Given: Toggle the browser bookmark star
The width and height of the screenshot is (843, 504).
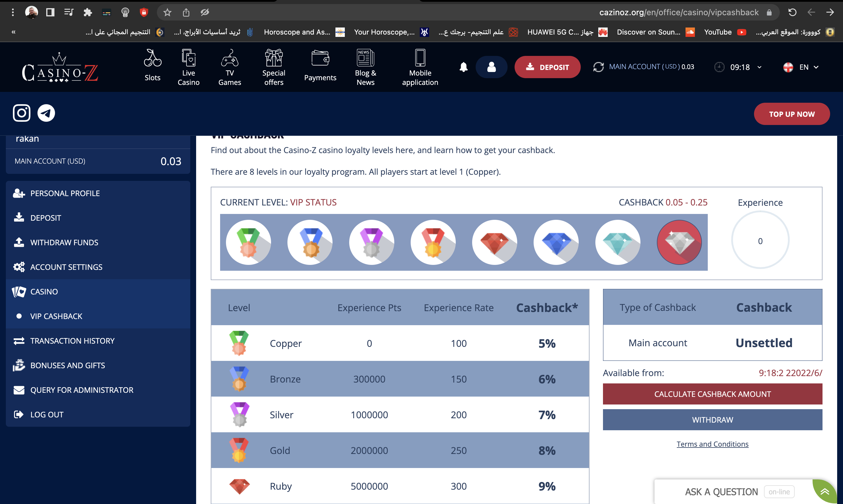Looking at the screenshot, I should tap(167, 13).
